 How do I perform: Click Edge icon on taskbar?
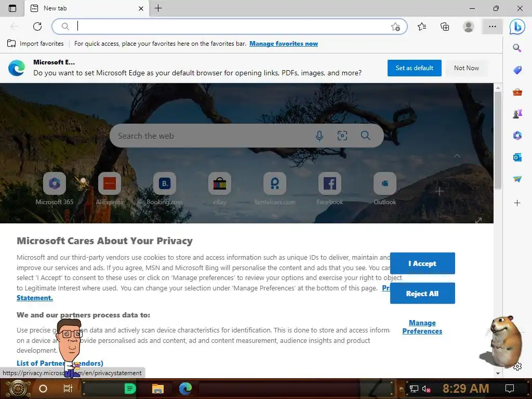coord(185,389)
